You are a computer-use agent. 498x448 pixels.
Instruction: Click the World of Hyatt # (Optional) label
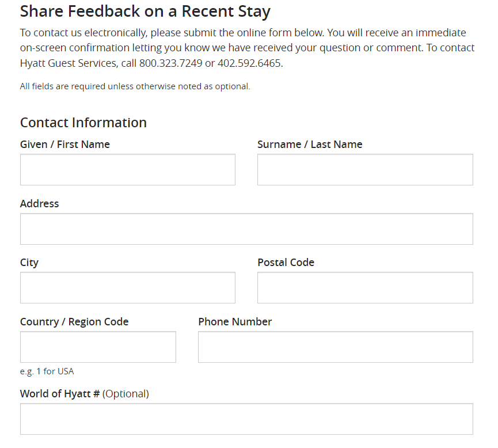(x=84, y=393)
